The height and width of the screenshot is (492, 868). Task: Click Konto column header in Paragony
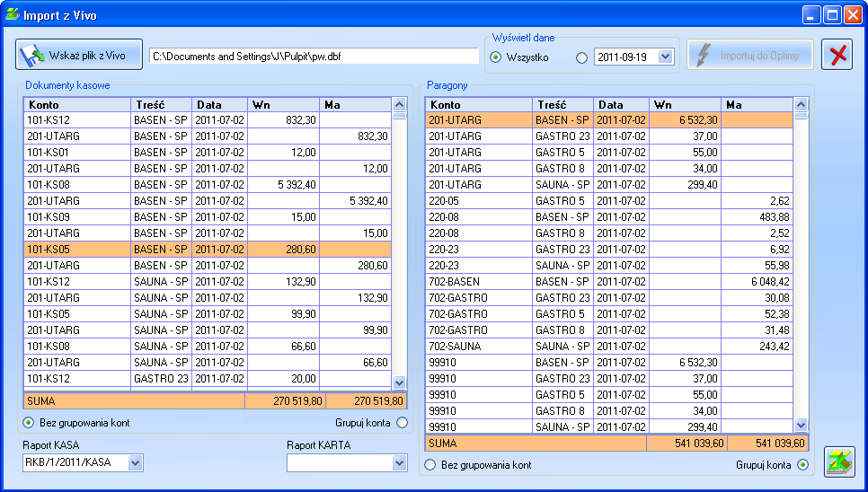[x=479, y=104]
